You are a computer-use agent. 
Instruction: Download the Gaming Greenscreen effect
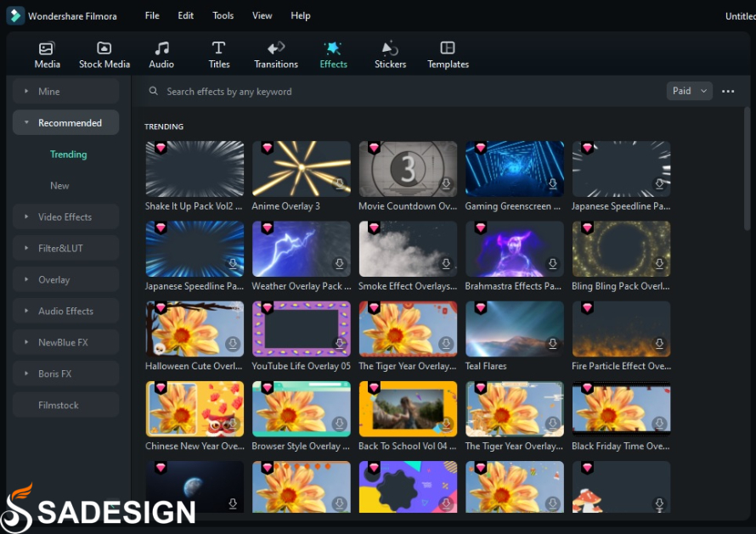point(552,183)
